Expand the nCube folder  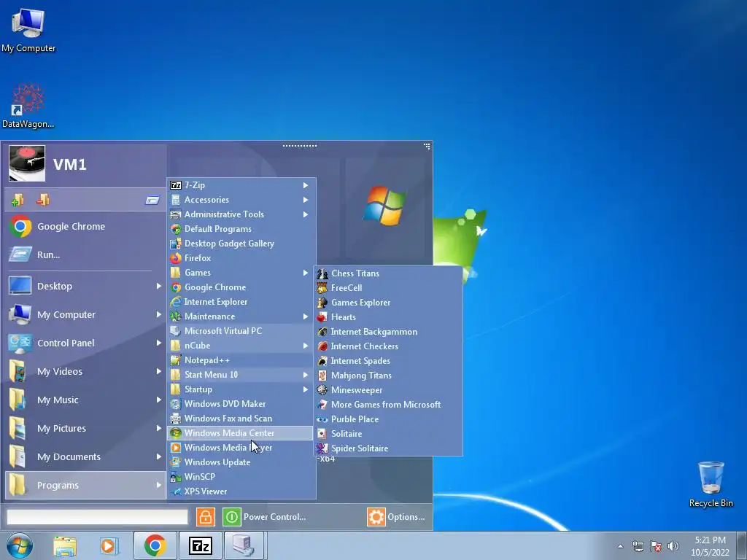pyautogui.click(x=241, y=346)
